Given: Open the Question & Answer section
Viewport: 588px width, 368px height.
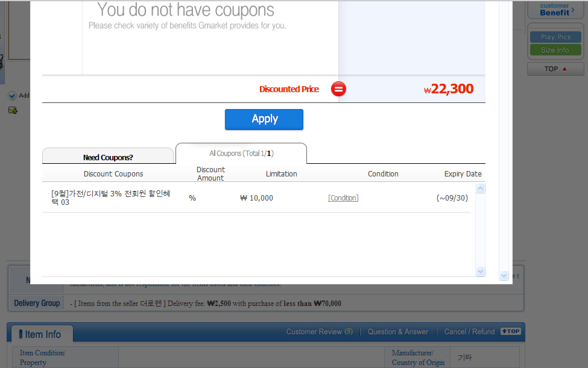Looking at the screenshot, I should 398,332.
